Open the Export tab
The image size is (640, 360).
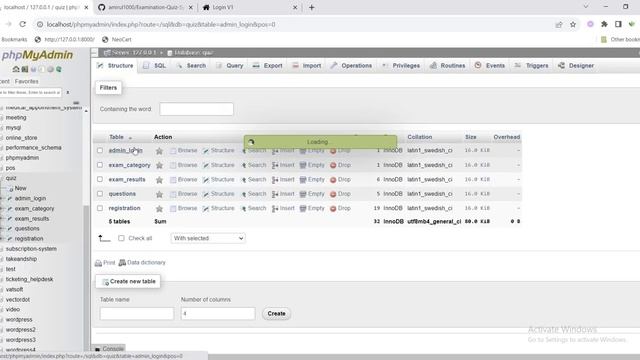[268, 65]
